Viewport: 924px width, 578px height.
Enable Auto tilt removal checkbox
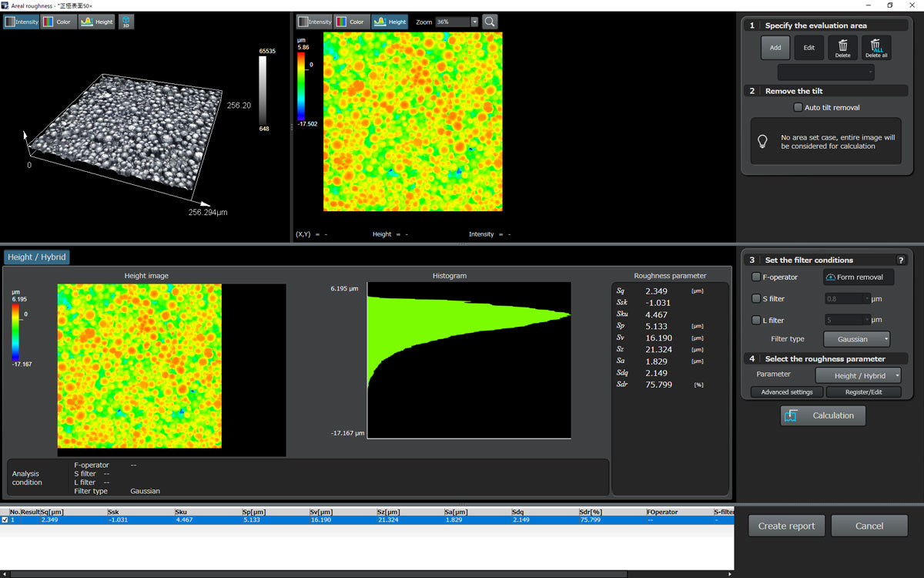click(x=798, y=108)
